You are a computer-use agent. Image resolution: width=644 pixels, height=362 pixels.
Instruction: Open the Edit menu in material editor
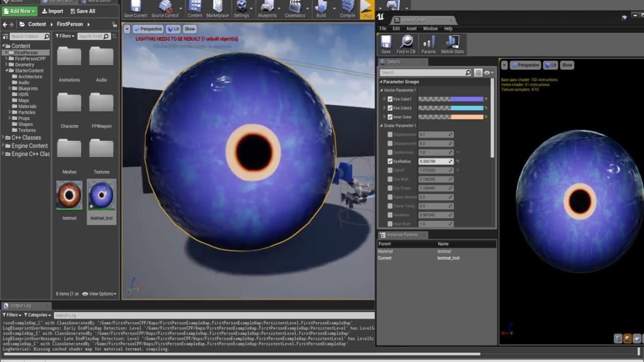pos(396,29)
